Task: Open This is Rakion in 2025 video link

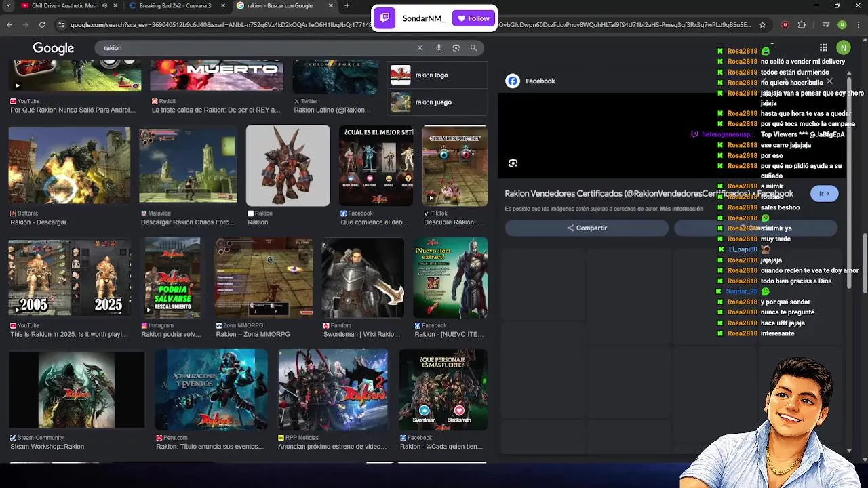Action: pos(68,334)
